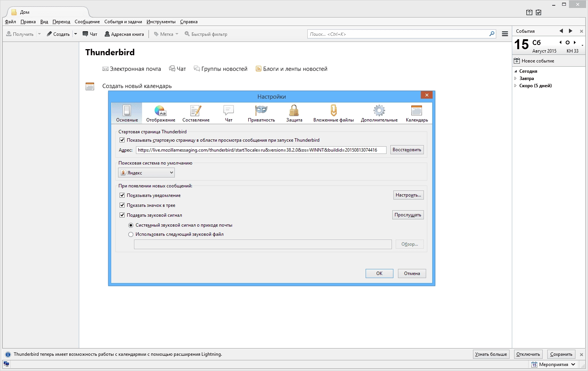588x371 pixels.
Task: Open the Яндекс search engine dropdown
Action: point(147,173)
